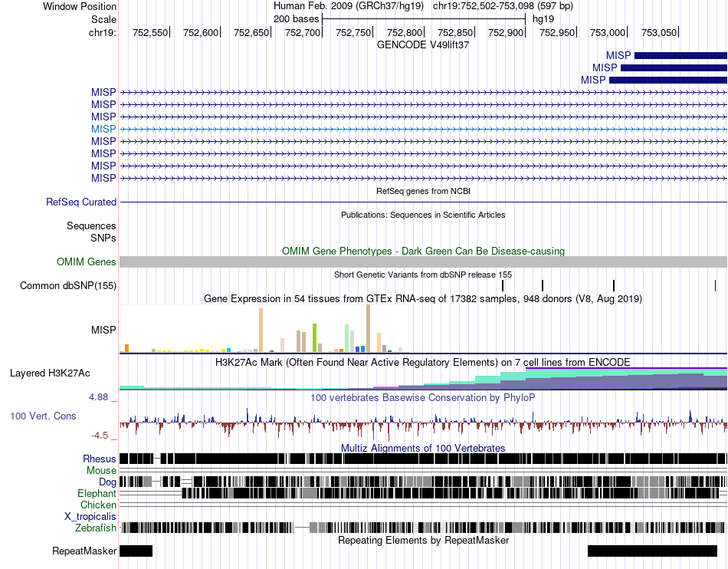Select the light-blue highlighted MISP transcript label
728x569 pixels.
pos(103,129)
